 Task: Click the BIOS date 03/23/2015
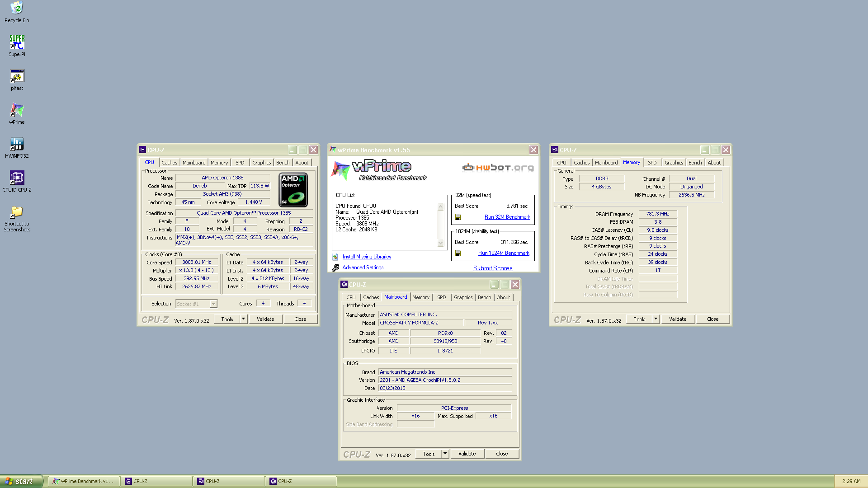445,388
